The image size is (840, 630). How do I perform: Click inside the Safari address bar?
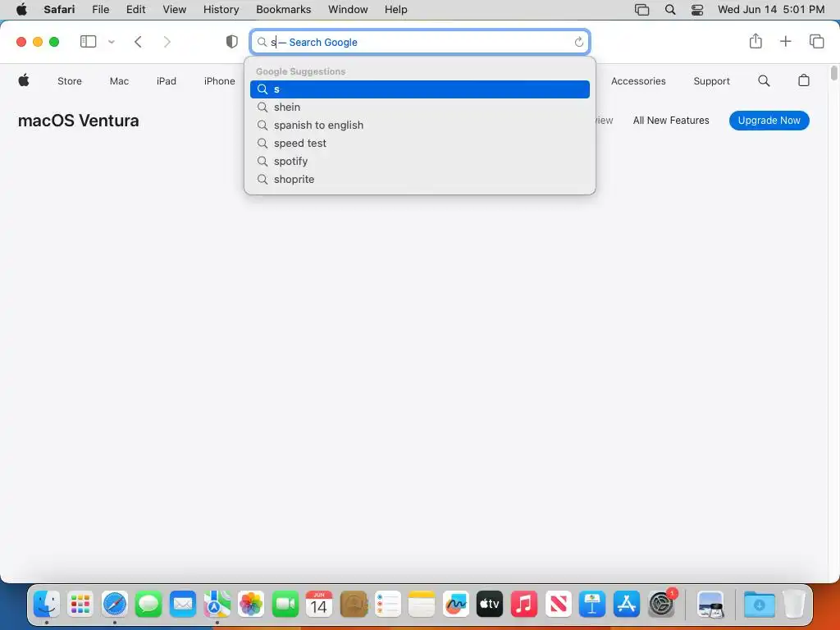pos(420,42)
